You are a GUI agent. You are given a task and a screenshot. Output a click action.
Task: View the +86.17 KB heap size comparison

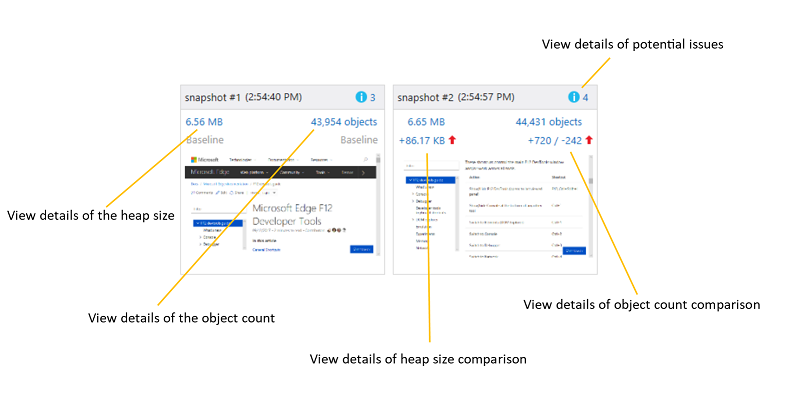tap(421, 140)
